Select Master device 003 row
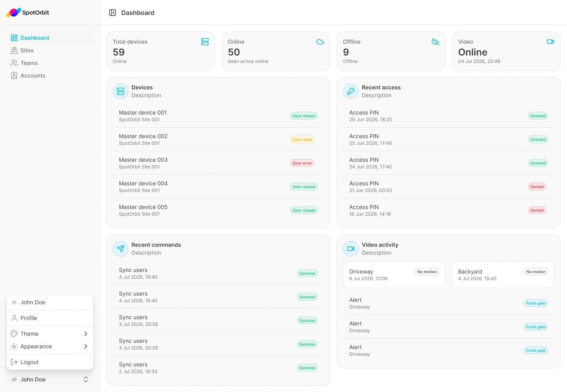 click(218, 163)
